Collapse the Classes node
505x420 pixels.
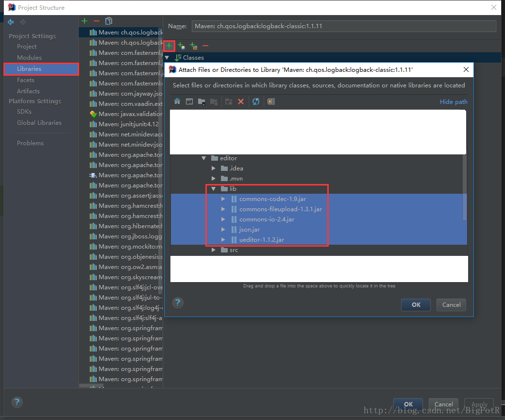point(167,58)
